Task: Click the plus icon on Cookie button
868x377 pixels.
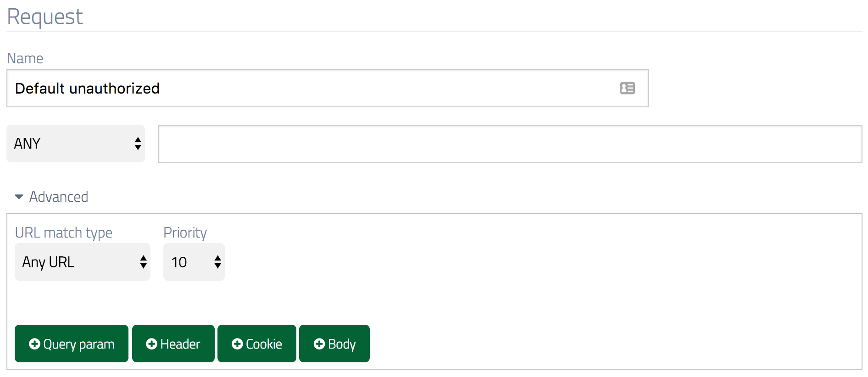Action: (x=237, y=344)
